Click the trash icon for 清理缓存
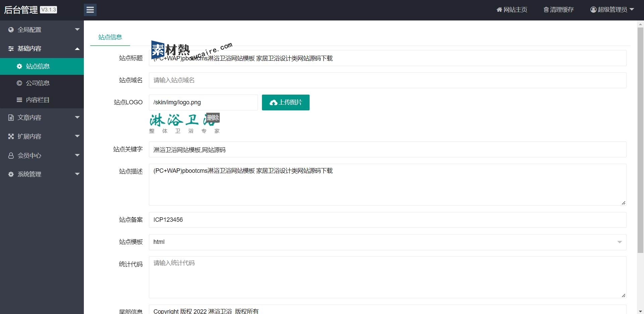 tap(546, 10)
